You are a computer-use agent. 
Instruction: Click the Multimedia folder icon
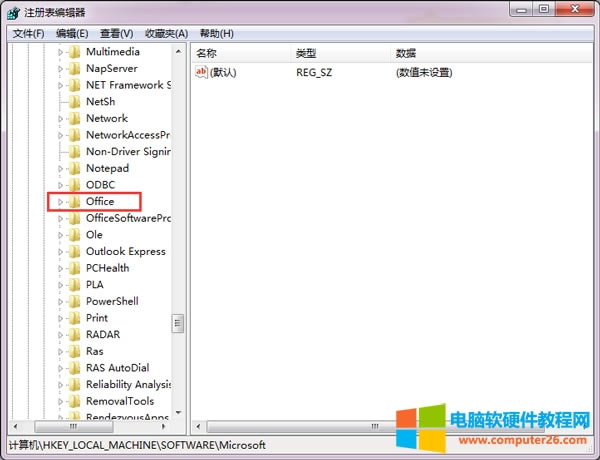point(75,52)
